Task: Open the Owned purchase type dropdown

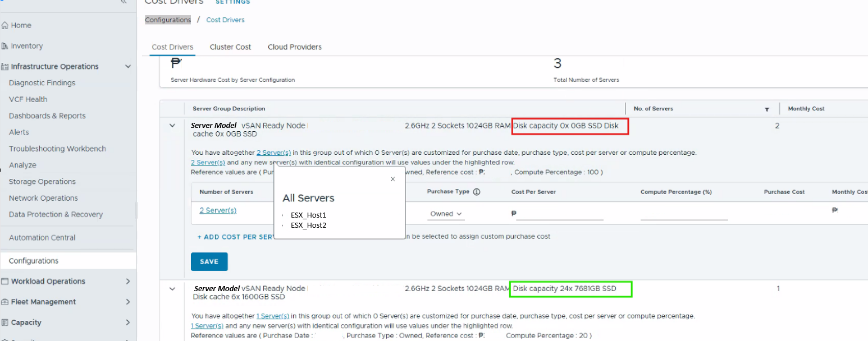Action: pos(446,214)
